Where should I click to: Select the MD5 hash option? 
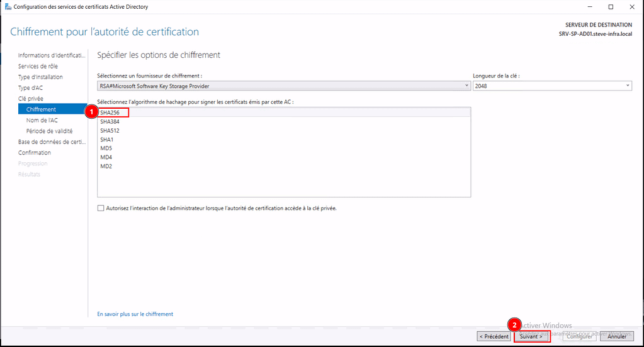106,148
